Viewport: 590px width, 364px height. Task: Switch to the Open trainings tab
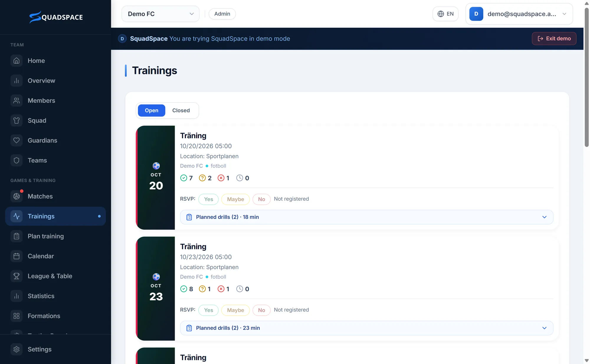coord(151,111)
